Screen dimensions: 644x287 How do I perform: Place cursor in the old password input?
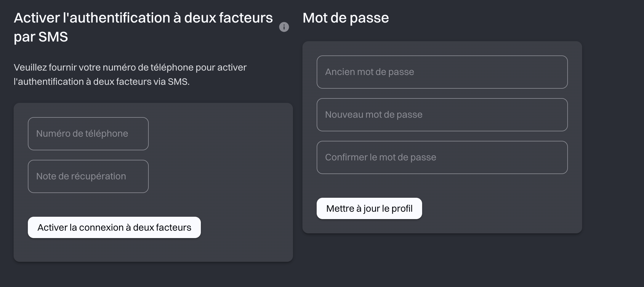442,72
